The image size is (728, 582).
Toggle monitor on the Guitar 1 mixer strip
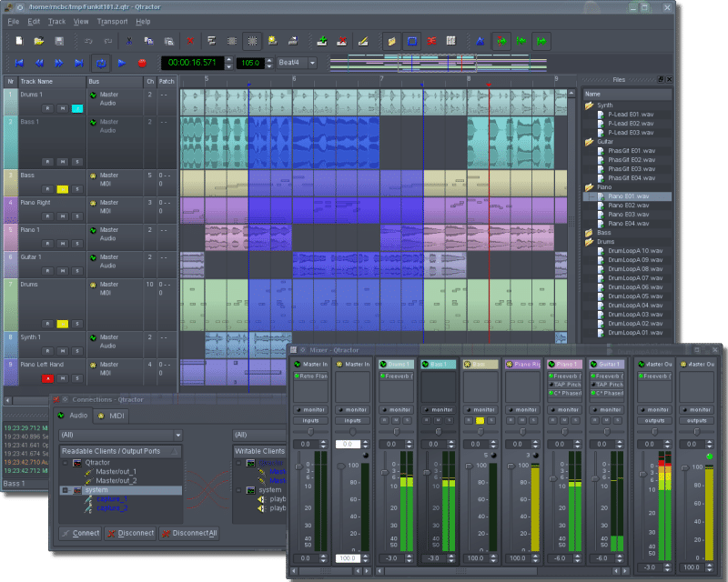607,410
